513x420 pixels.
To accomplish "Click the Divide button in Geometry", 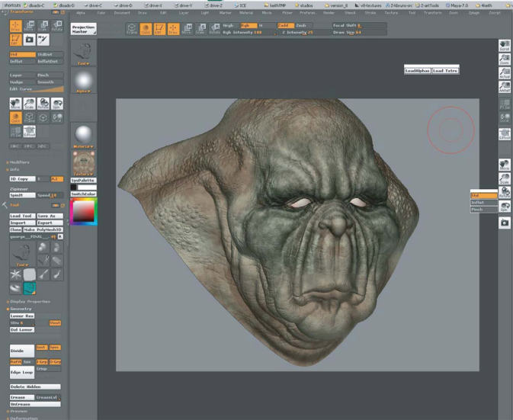I will click(21, 350).
